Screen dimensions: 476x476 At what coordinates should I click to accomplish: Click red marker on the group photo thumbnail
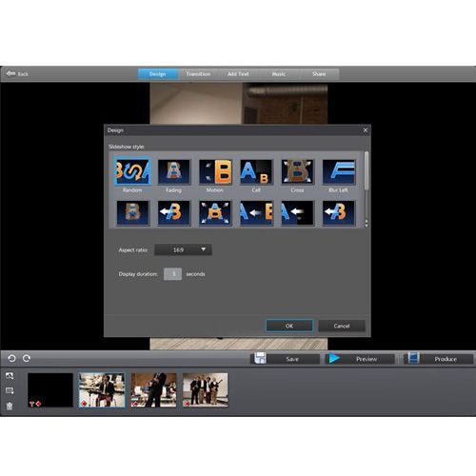pyautogui.click(x=187, y=404)
